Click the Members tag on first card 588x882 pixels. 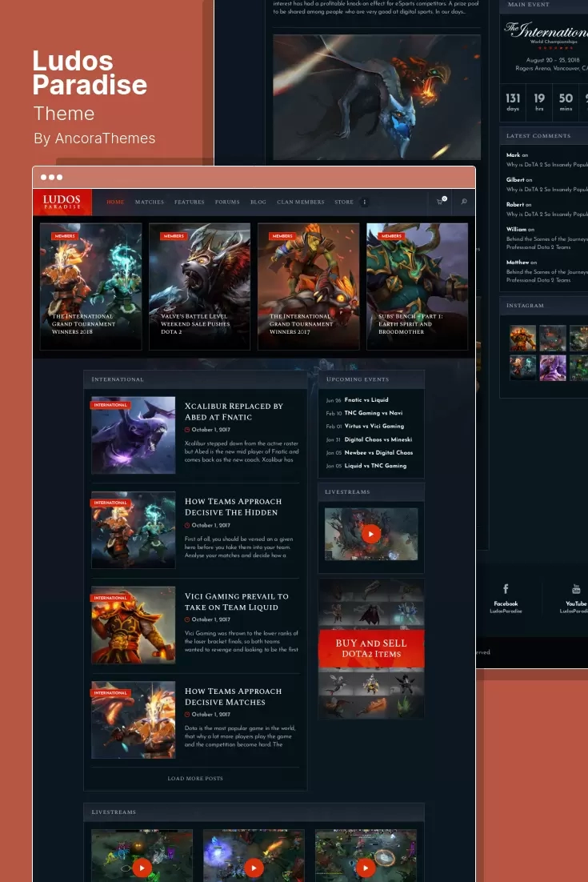65,236
